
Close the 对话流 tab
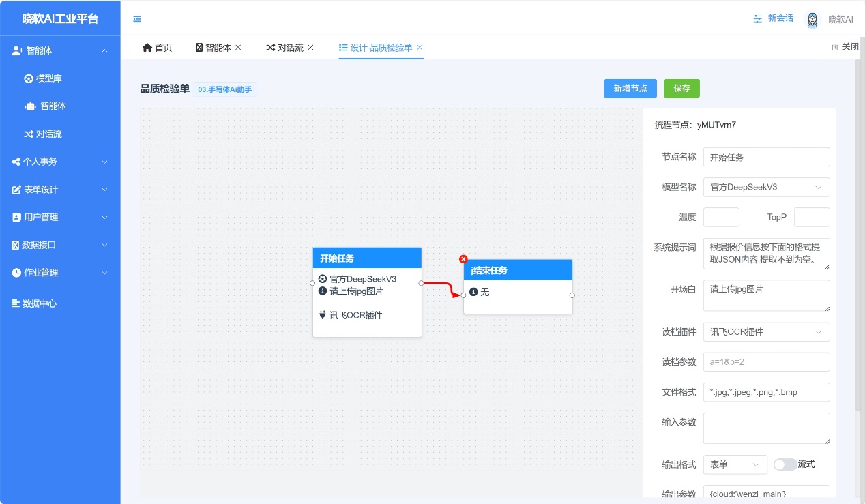[311, 48]
